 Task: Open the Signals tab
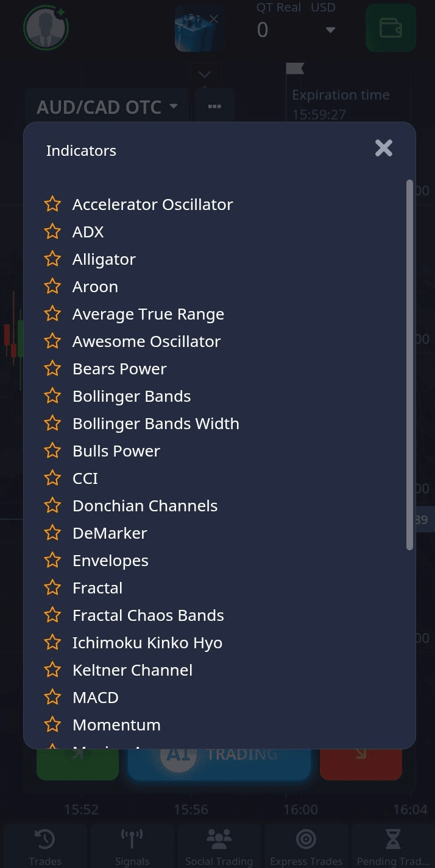(x=132, y=845)
